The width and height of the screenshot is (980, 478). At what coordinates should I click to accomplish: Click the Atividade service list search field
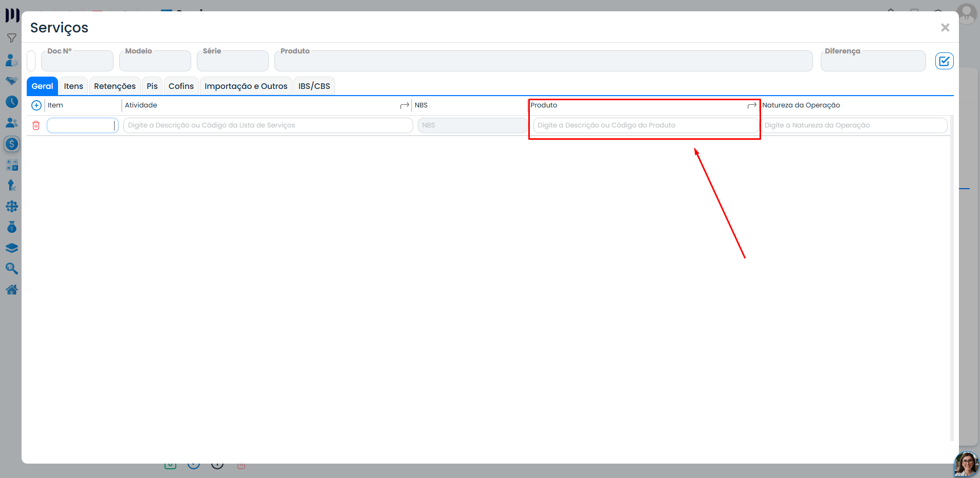(x=268, y=125)
